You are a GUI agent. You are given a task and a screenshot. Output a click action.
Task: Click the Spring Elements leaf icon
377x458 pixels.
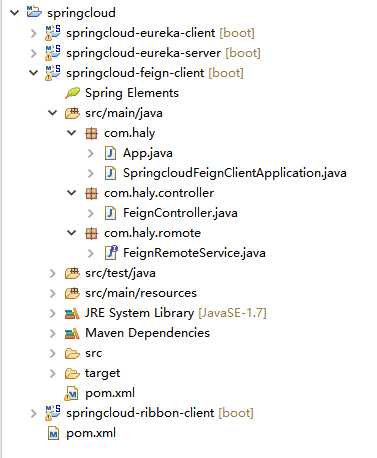click(72, 93)
